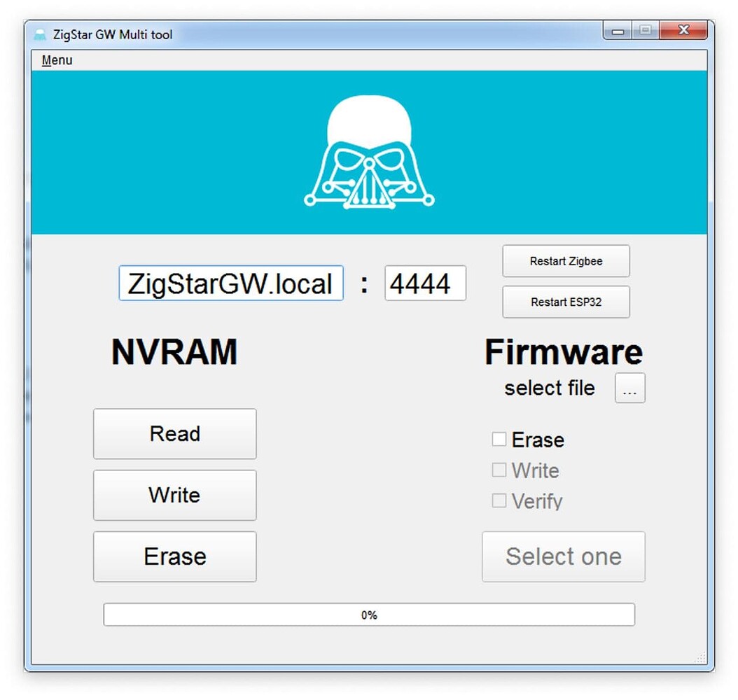Screen dimensions: 738x700
Task: Select the port number field showing 4444
Action: [x=424, y=283]
